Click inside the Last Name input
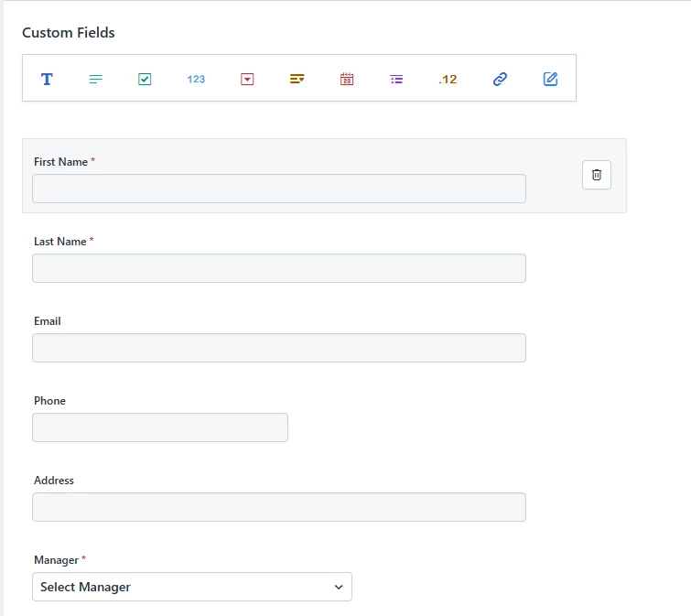This screenshot has height=616, width=691. pos(279,268)
